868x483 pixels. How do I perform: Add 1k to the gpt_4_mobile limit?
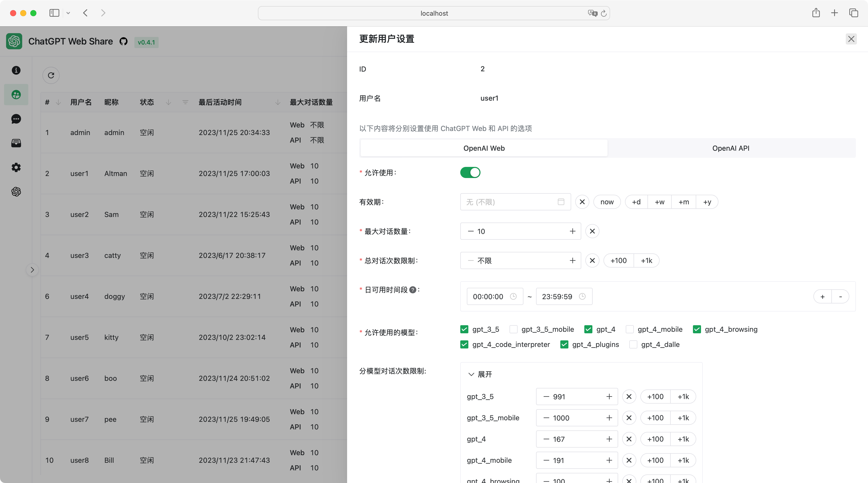pos(683,460)
